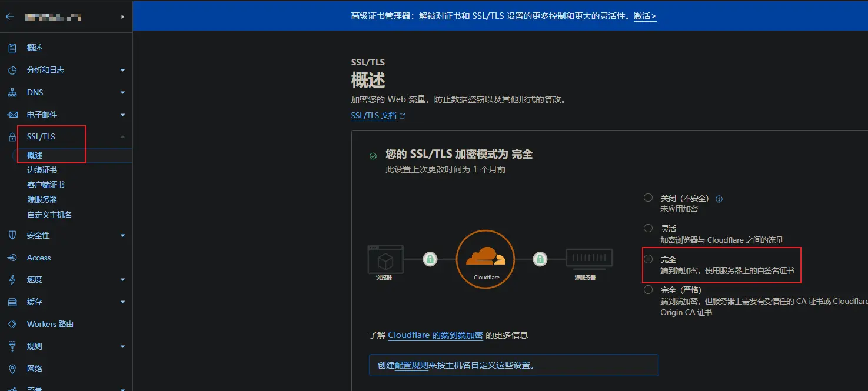Select the 关闭 (不安全) radio option
The image size is (868, 391).
(x=648, y=198)
